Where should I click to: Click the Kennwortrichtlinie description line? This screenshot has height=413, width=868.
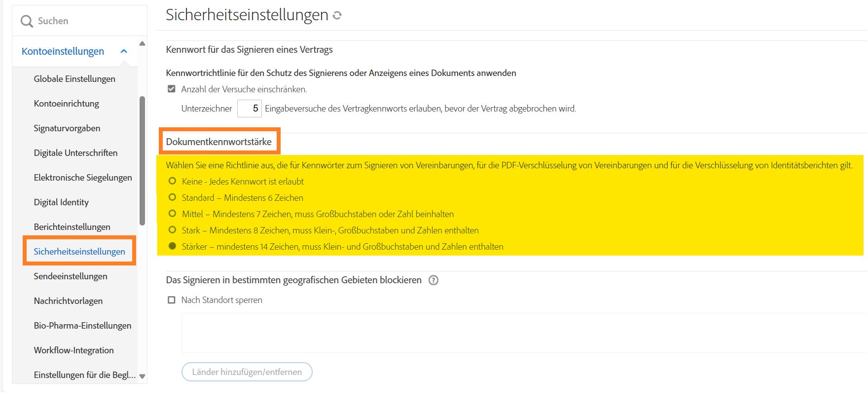[341, 73]
